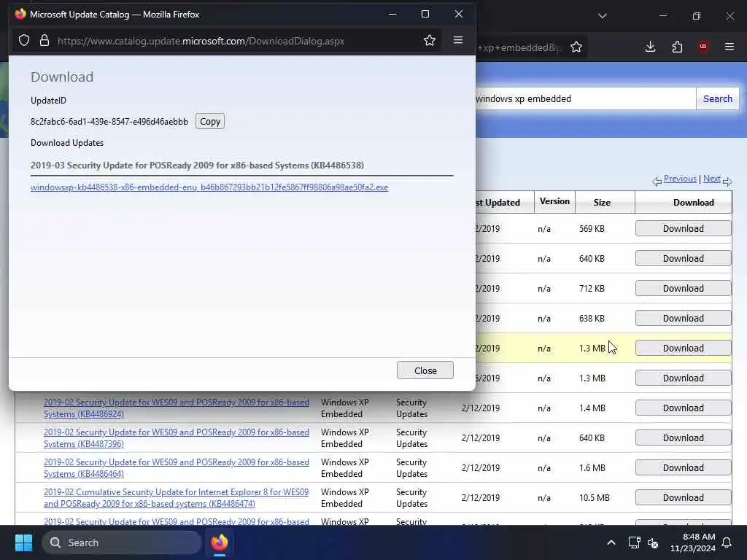Open Firefox from the taskbar
Viewport: 747px width, 560px height.
[x=220, y=542]
